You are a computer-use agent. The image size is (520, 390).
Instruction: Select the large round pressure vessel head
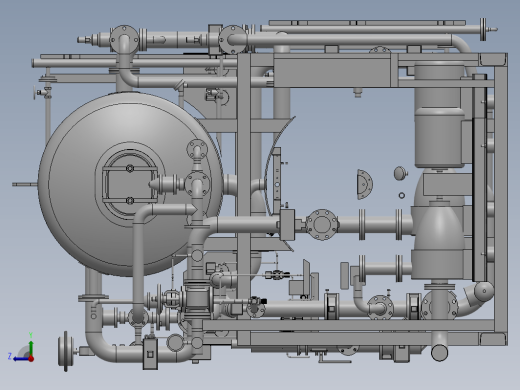click(130, 184)
